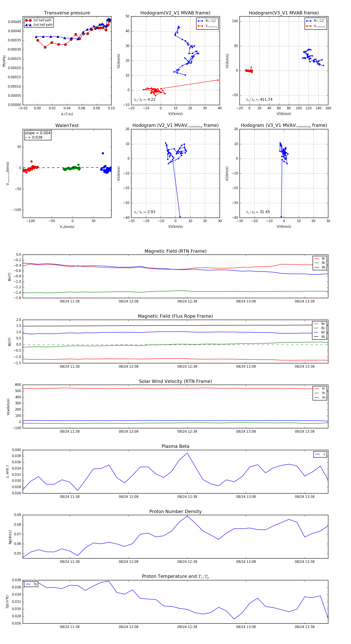Select the Vr legend entry
351x644 pixels.
tap(320, 389)
